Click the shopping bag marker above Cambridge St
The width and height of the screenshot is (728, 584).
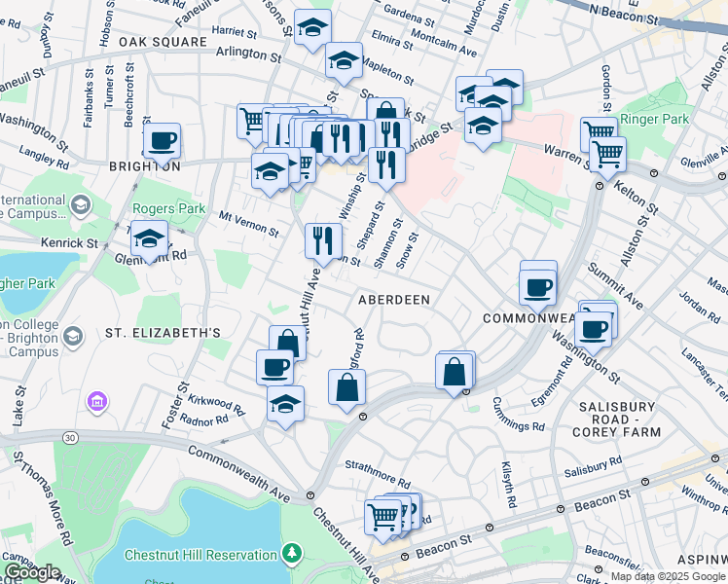pos(385,114)
